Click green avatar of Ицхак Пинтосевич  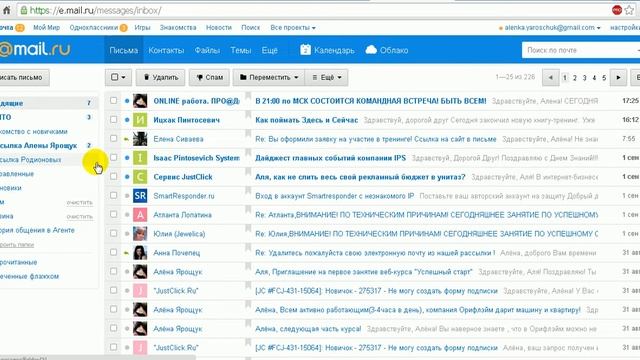tap(140, 120)
